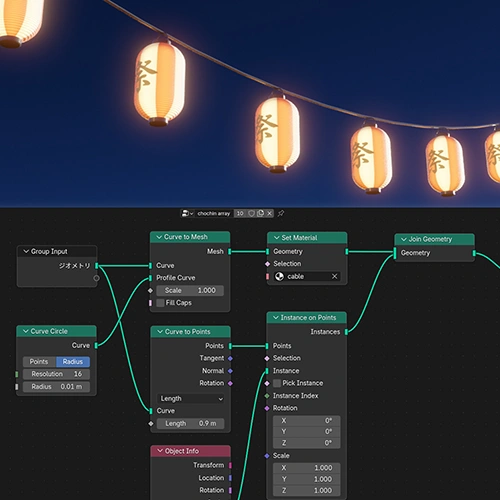Click the Resolution 16 field
Screen dimensions: 500x500
point(56,374)
